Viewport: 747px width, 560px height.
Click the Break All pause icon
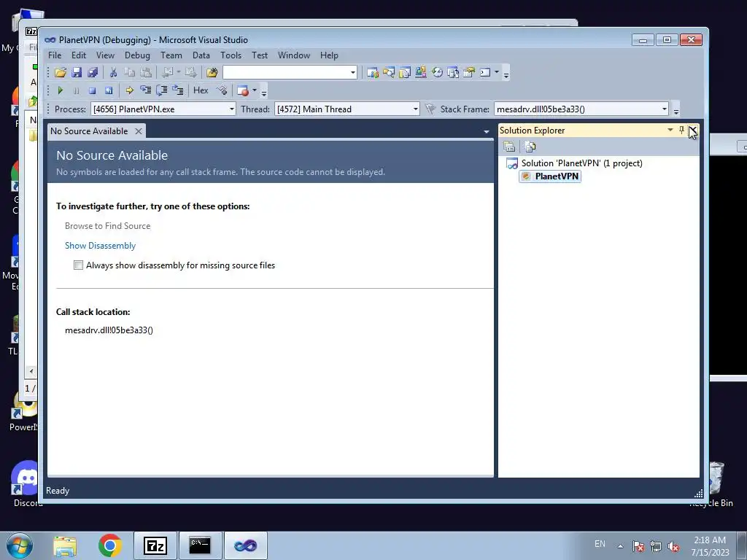click(x=76, y=90)
